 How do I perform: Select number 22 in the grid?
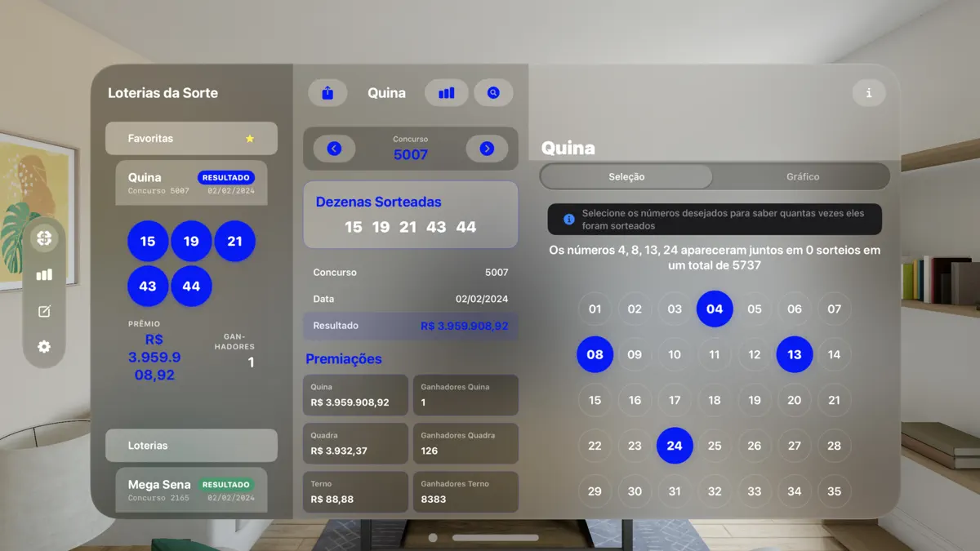click(x=595, y=446)
